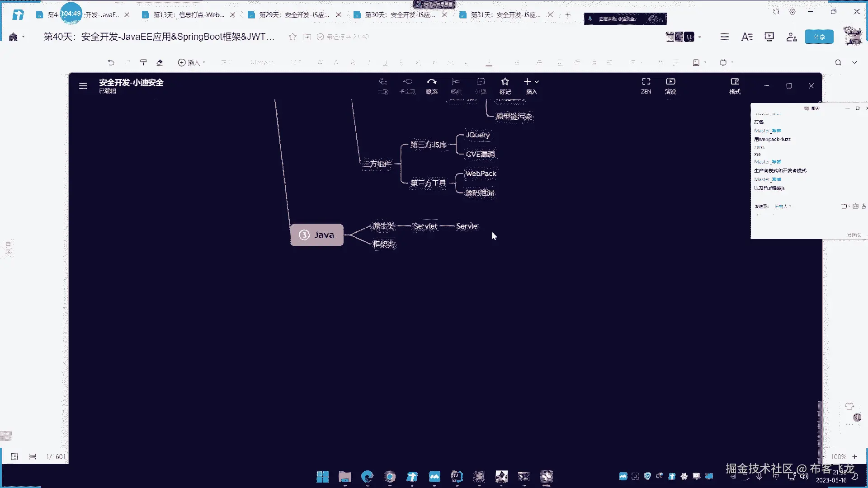868x488 pixels.
Task: Click the format painter icon
Action: pyautogui.click(x=143, y=62)
